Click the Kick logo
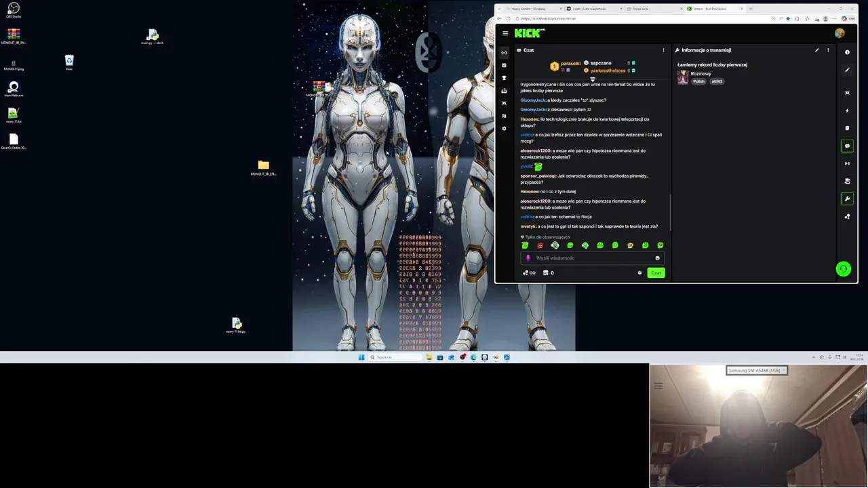Viewport: 868px width, 488px height. click(x=530, y=33)
